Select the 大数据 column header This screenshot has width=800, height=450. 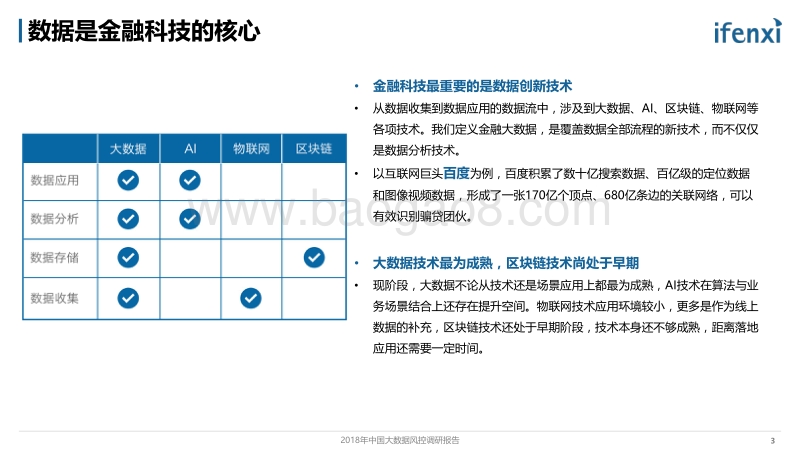tap(128, 148)
